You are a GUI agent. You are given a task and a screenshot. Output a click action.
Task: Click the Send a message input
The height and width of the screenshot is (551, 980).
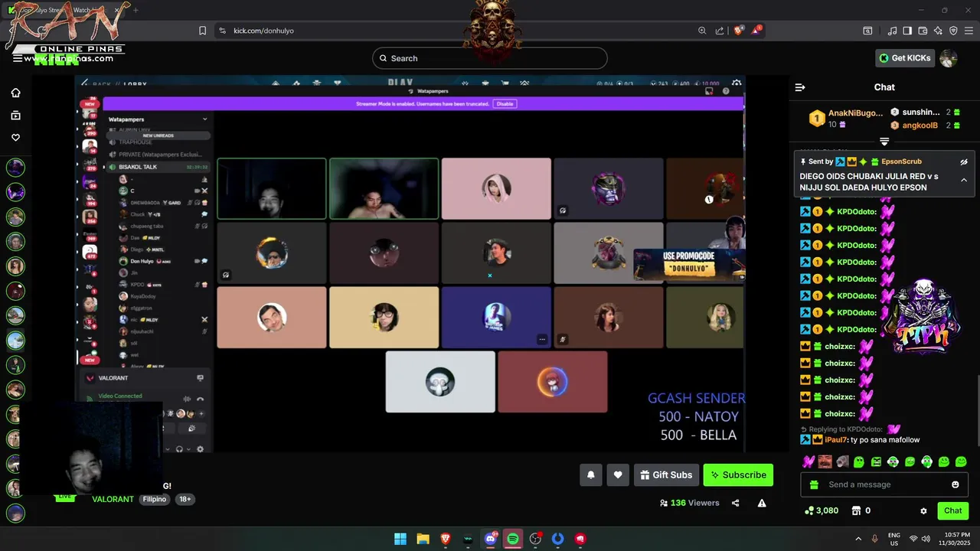(884, 484)
